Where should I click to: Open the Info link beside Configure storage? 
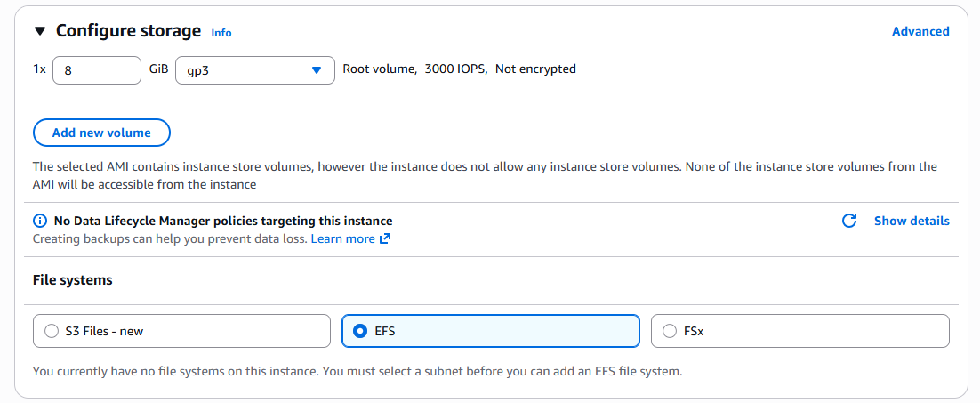221,33
